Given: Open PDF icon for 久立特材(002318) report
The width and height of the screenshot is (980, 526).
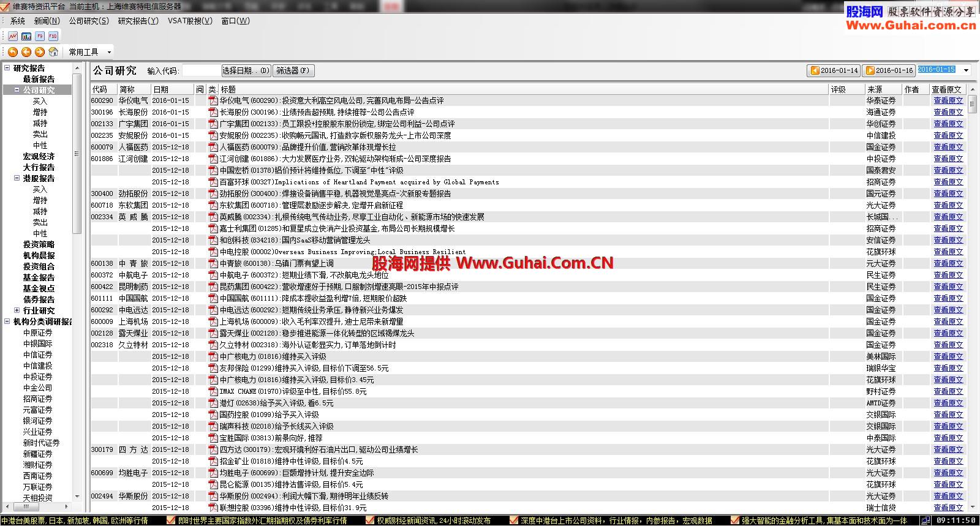Looking at the screenshot, I should 213,345.
